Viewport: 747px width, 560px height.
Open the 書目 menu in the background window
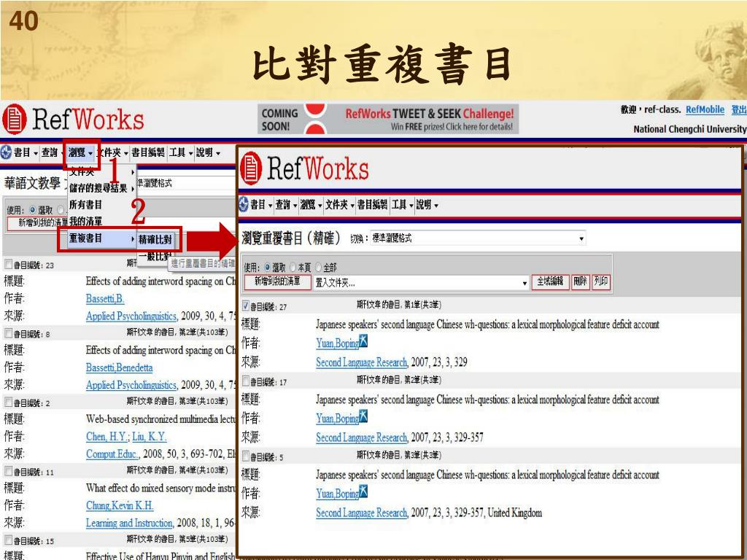coord(26,152)
